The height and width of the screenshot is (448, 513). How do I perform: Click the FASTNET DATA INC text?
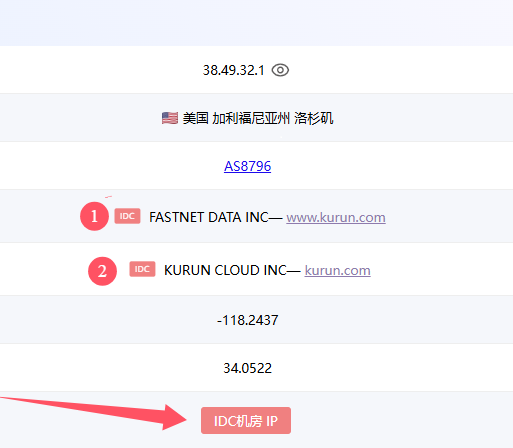tap(209, 217)
